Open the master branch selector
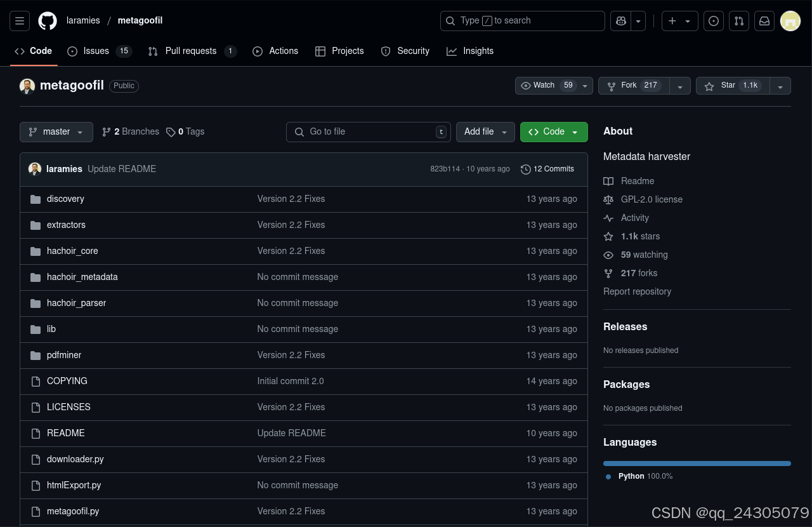 click(x=56, y=132)
